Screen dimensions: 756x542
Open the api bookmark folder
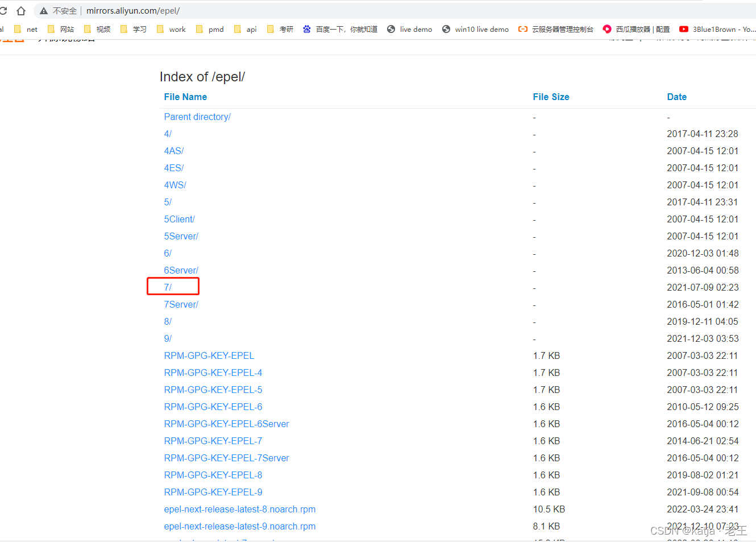point(246,29)
